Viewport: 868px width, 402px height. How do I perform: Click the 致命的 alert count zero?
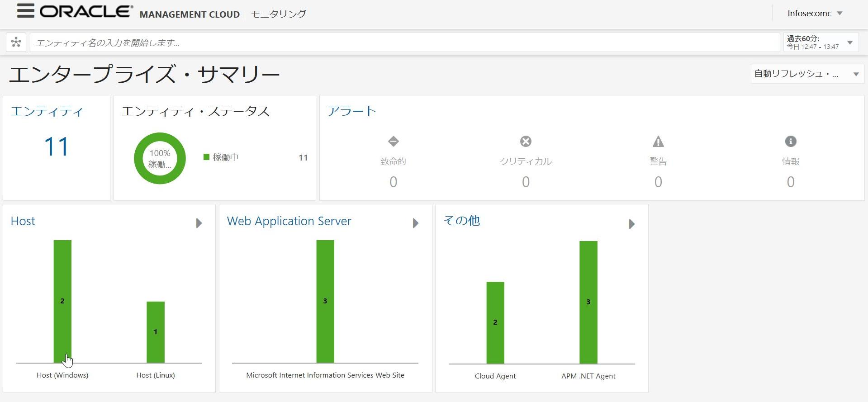393,182
